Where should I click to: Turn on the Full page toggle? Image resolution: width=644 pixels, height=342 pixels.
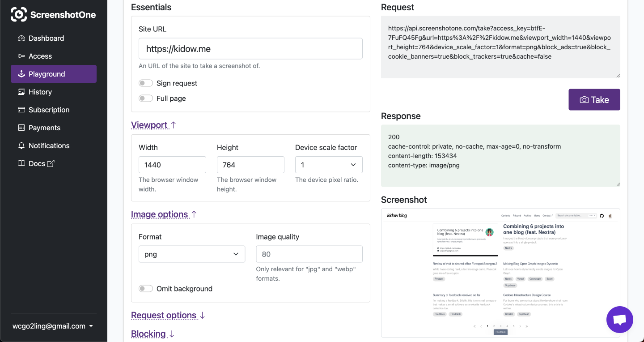tap(146, 98)
